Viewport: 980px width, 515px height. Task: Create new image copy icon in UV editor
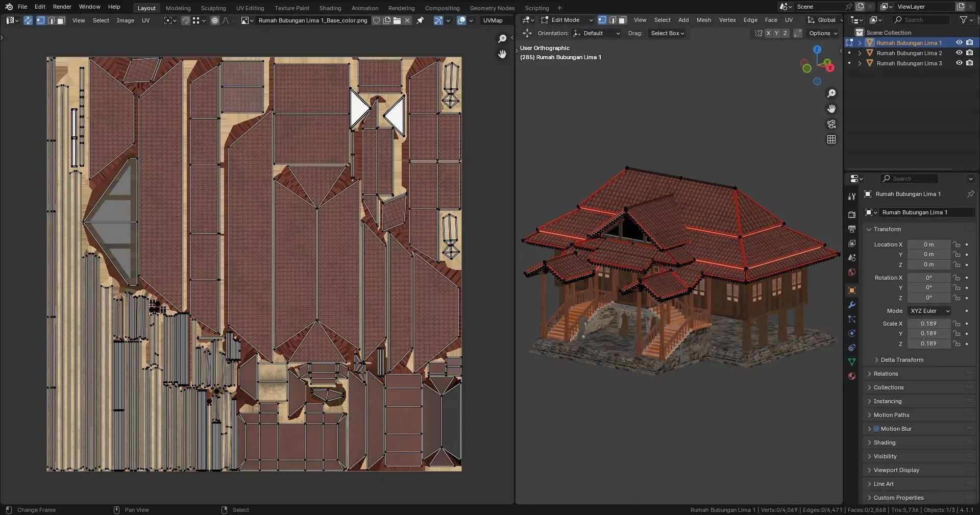click(x=387, y=20)
